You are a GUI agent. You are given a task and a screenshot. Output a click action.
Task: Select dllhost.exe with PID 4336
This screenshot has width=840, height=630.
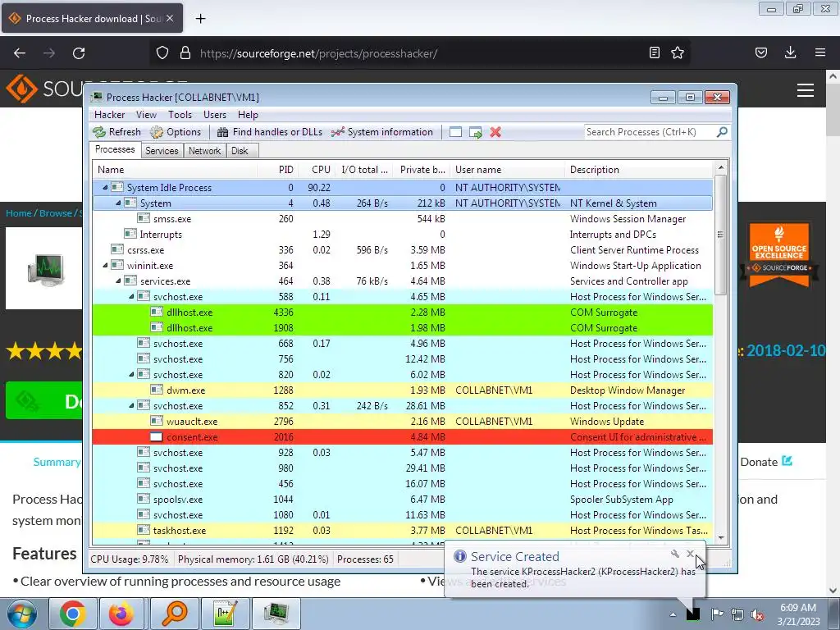point(402,313)
